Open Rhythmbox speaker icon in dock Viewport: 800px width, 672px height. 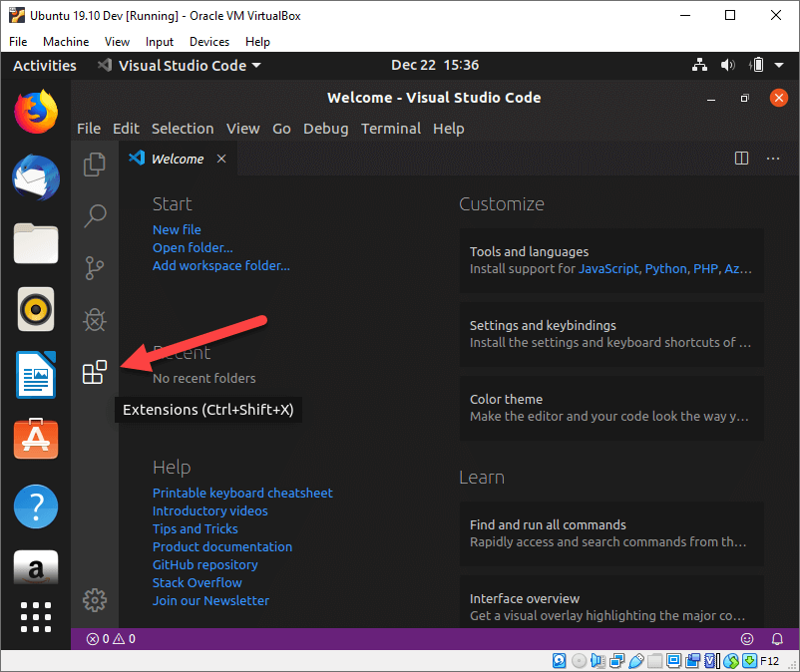click(x=36, y=309)
